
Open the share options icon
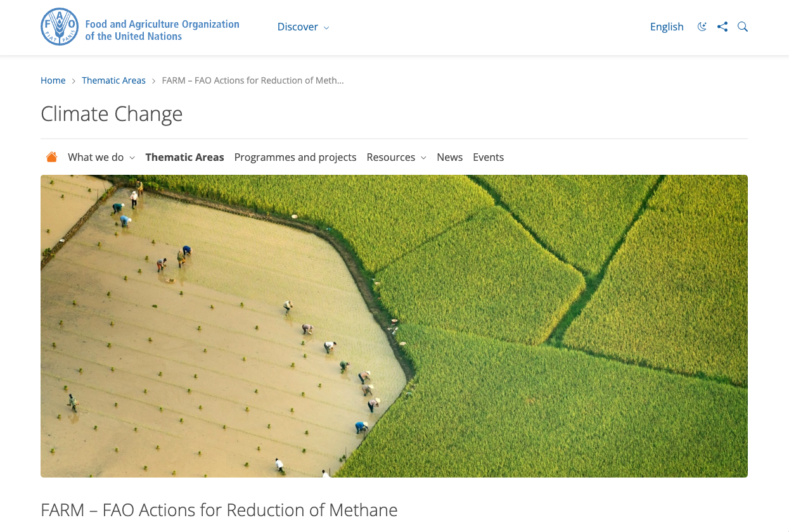tap(722, 27)
